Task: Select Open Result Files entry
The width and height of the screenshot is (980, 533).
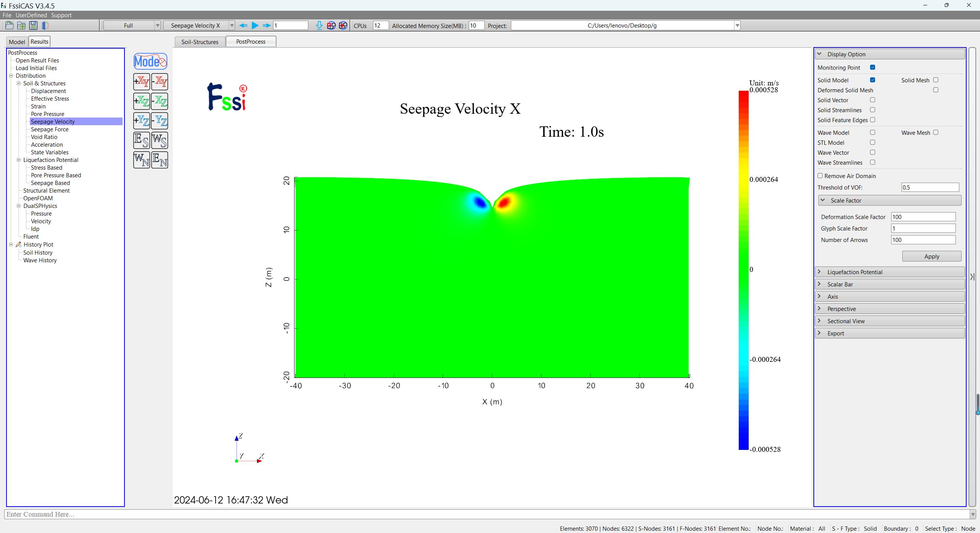Action: [x=37, y=60]
